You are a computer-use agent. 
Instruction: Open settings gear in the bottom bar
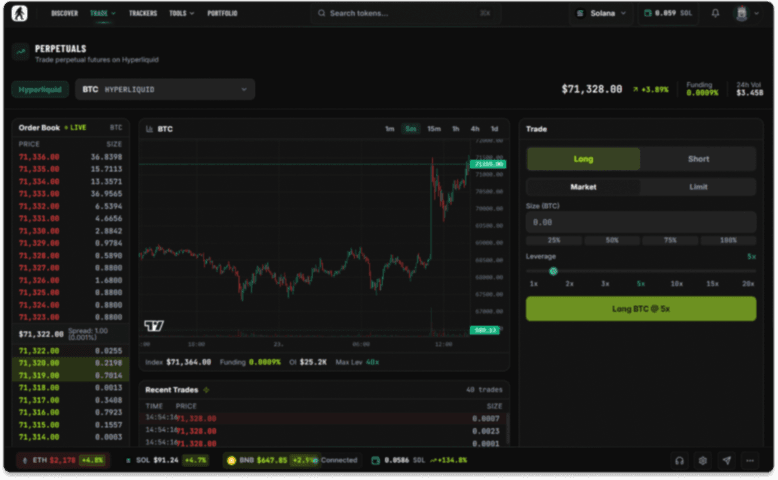(x=703, y=460)
